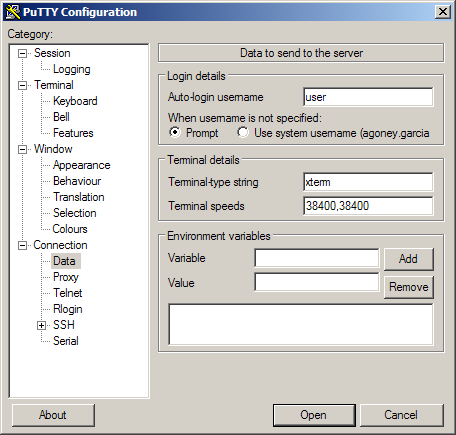Collapse the Terminal tree node

(22, 85)
